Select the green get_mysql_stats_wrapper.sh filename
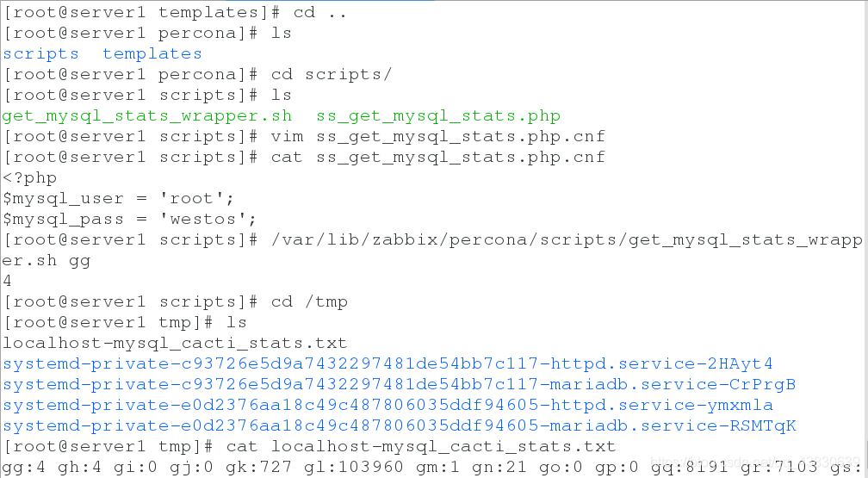This screenshot has height=478, width=868. click(x=147, y=116)
